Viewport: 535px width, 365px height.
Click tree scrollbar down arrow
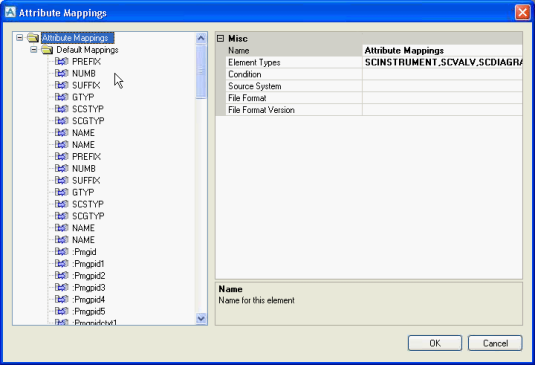pos(201,319)
